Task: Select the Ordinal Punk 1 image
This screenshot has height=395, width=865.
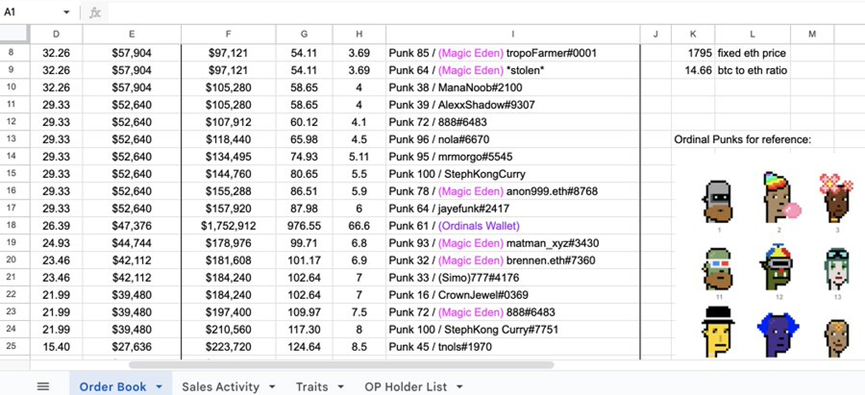Action: click(x=719, y=201)
